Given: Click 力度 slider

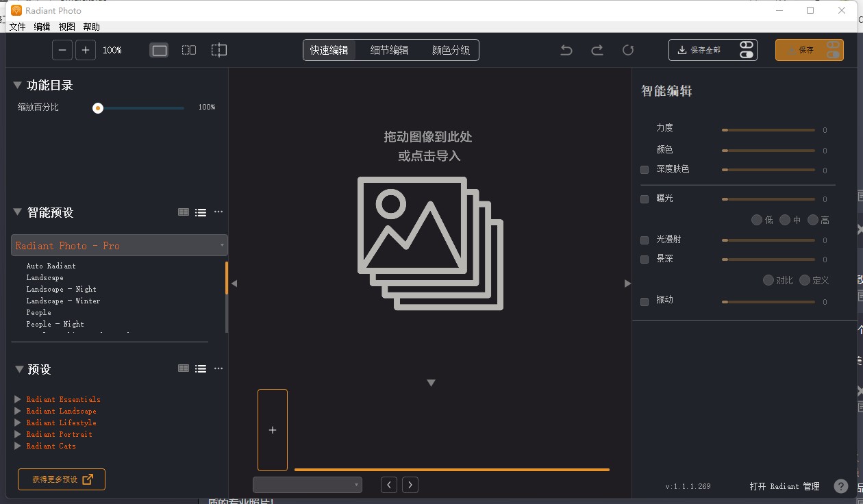Looking at the screenshot, I should pos(768,130).
